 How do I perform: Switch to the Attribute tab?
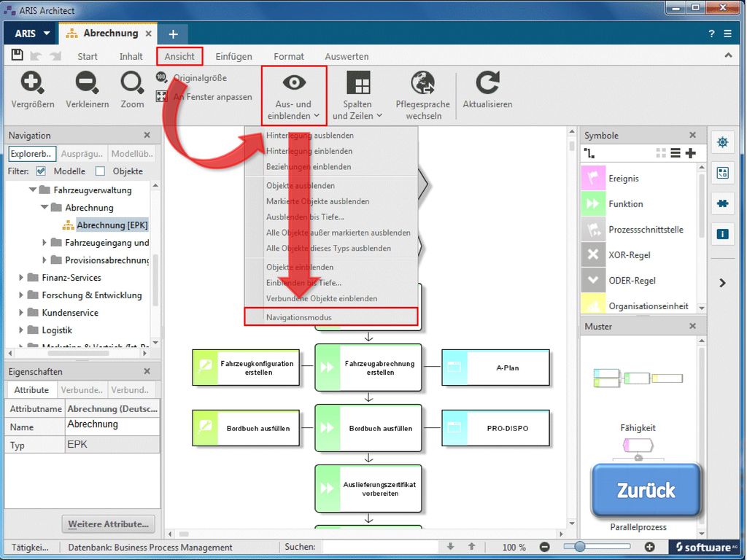(x=31, y=389)
